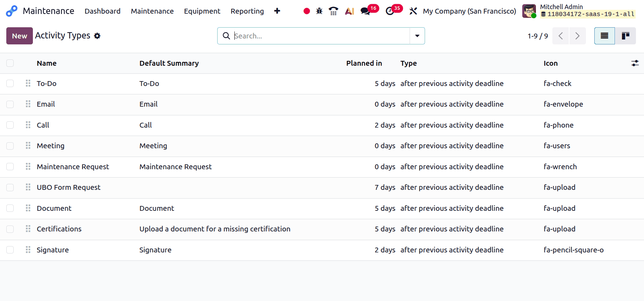This screenshot has width=644, height=301.
Task: Click the fa-envelope icon cell
Action: coord(563,104)
